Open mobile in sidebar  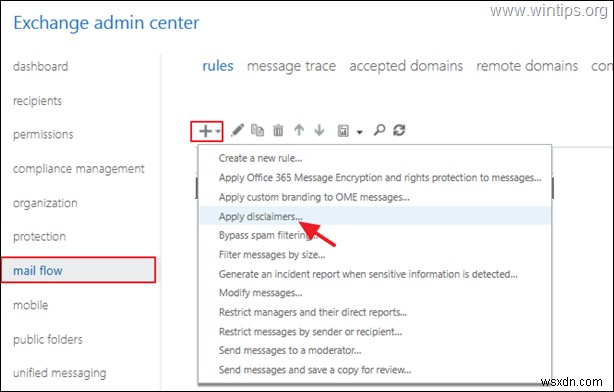(31, 305)
